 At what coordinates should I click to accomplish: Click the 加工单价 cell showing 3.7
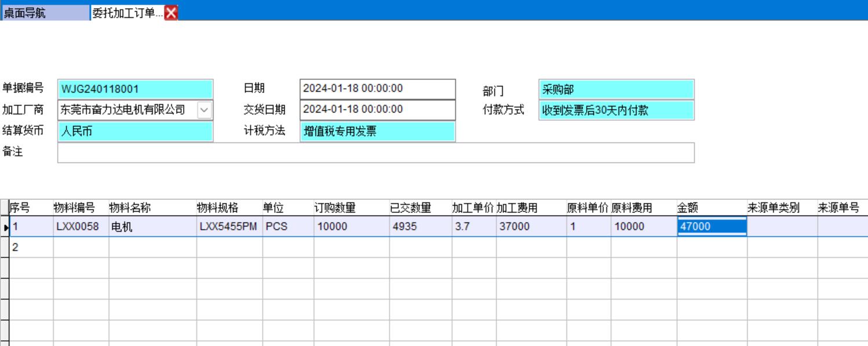[473, 227]
